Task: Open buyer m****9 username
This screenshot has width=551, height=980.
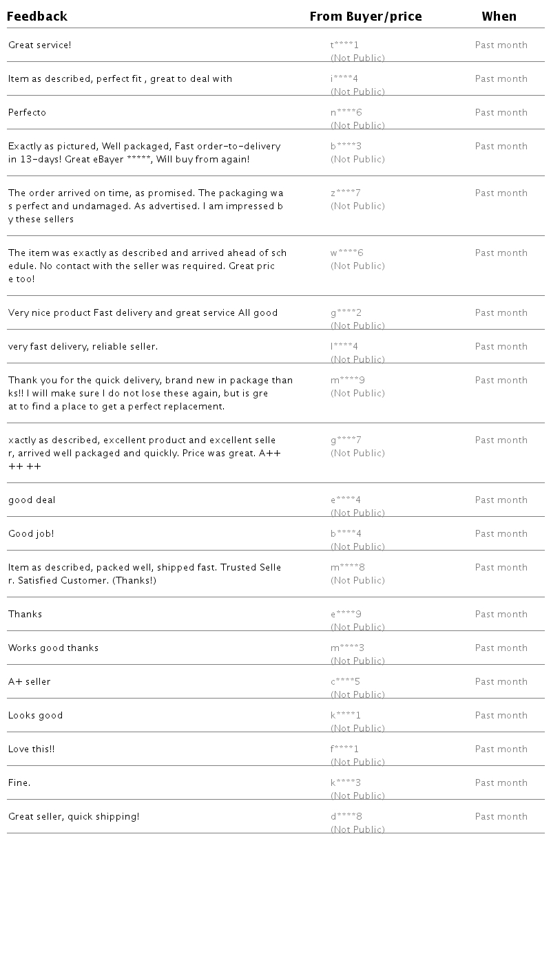Action: tap(347, 381)
